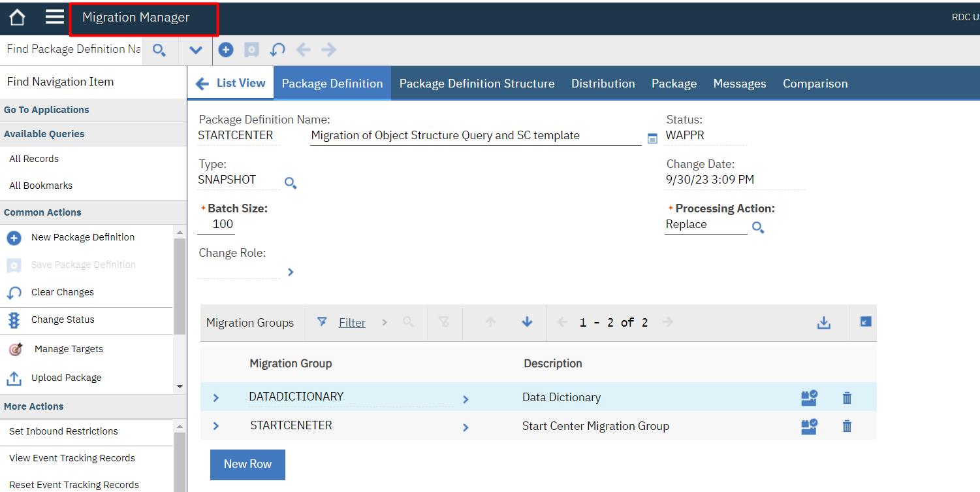Open Change Status dialog

pos(14,321)
